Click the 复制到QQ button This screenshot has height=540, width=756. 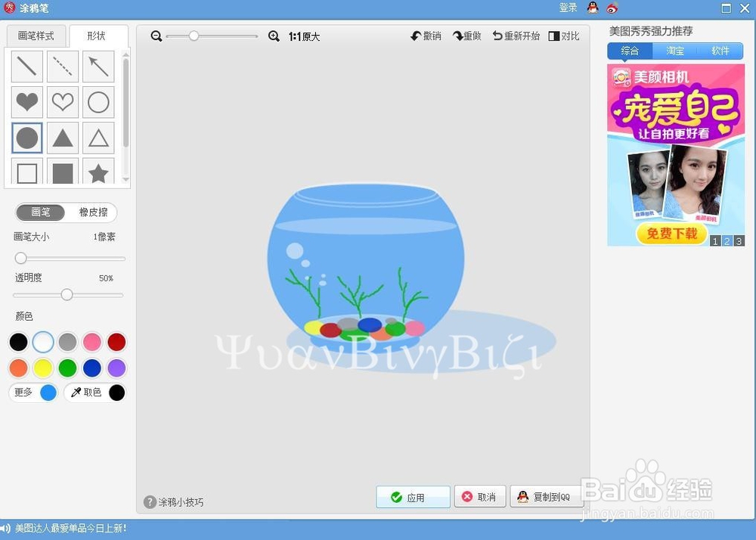(x=547, y=497)
